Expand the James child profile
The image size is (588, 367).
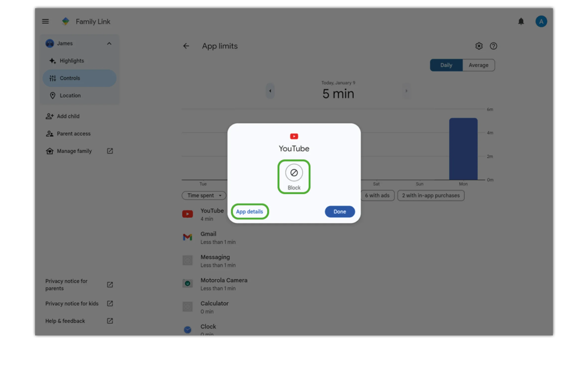(x=109, y=44)
